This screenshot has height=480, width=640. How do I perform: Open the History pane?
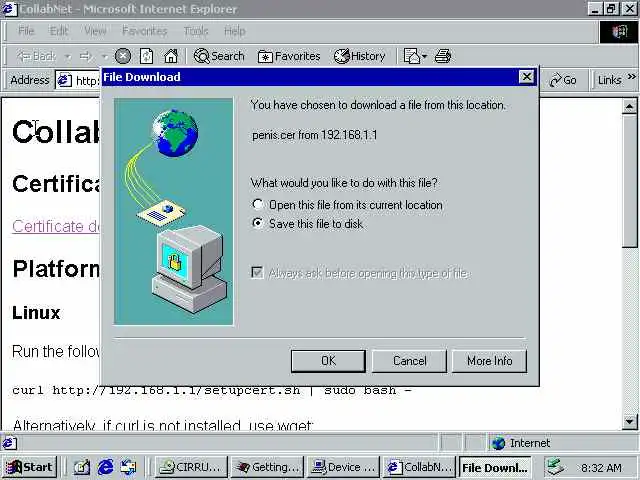pos(359,56)
